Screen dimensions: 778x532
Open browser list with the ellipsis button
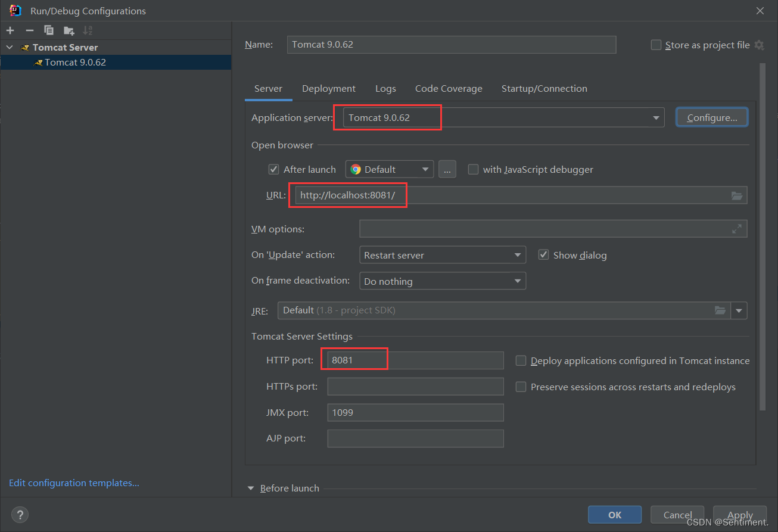(447, 169)
